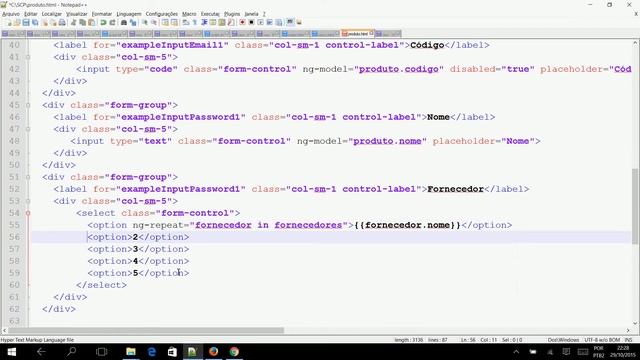This screenshot has height=360, width=640.
Task: Click the scroll down arrow of editor
Action: (635, 323)
